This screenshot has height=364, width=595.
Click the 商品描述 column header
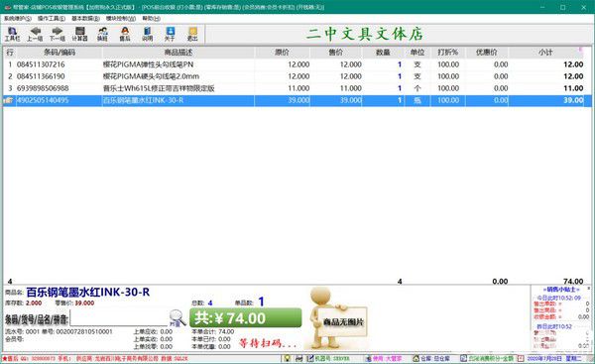178,53
